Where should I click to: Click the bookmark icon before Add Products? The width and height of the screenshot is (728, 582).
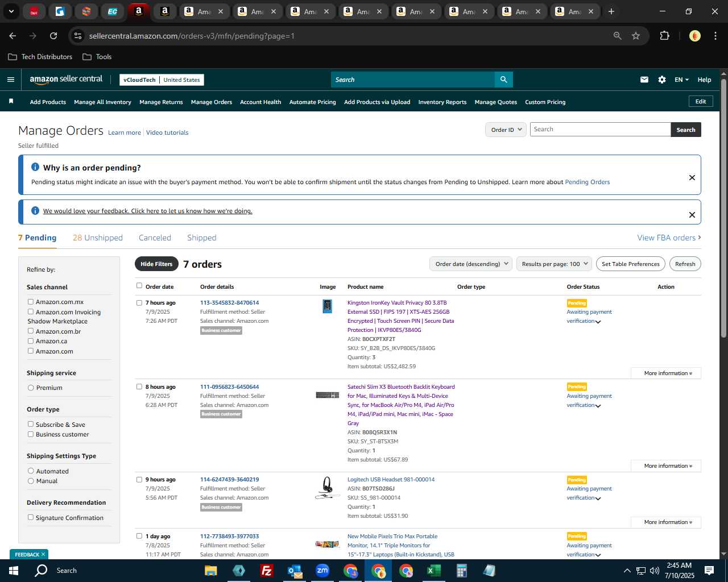[11, 101]
